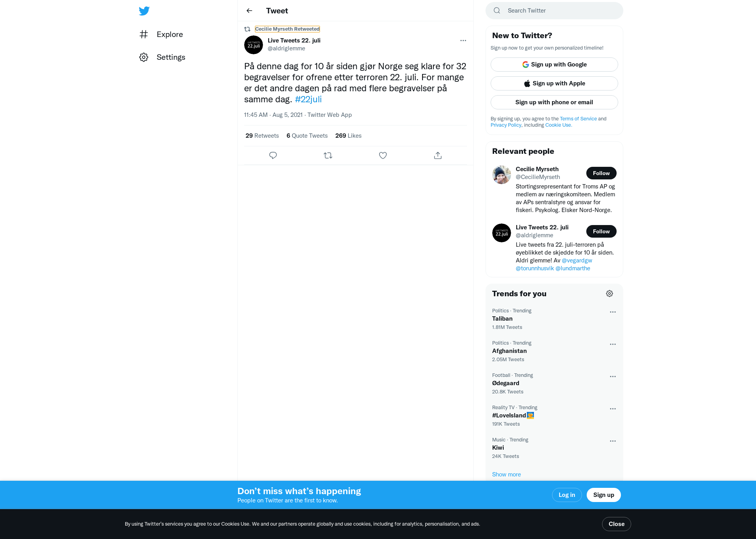Follow Cecilie Myrseth
This screenshot has width=756, height=539.
click(x=601, y=173)
